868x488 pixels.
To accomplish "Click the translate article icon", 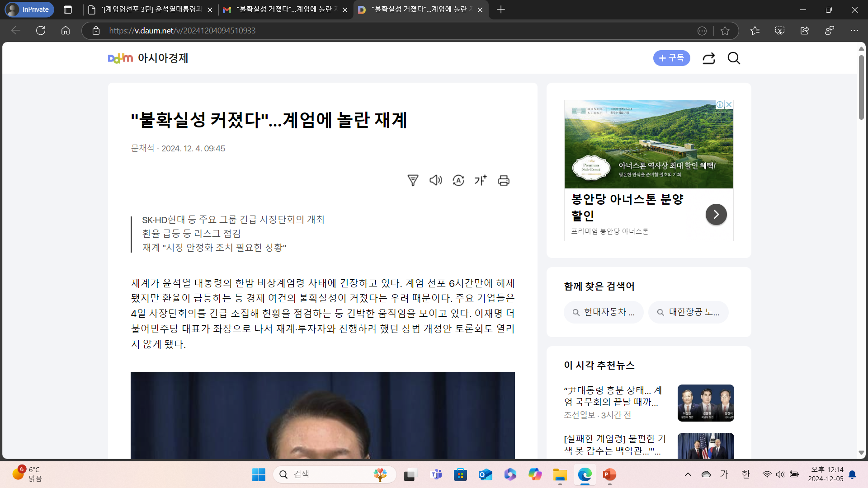I will [x=458, y=180].
